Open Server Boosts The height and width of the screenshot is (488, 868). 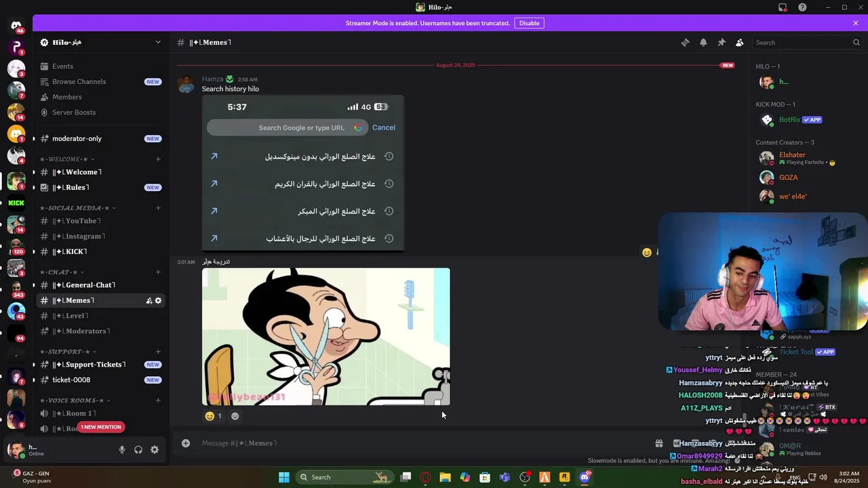click(x=100, y=113)
